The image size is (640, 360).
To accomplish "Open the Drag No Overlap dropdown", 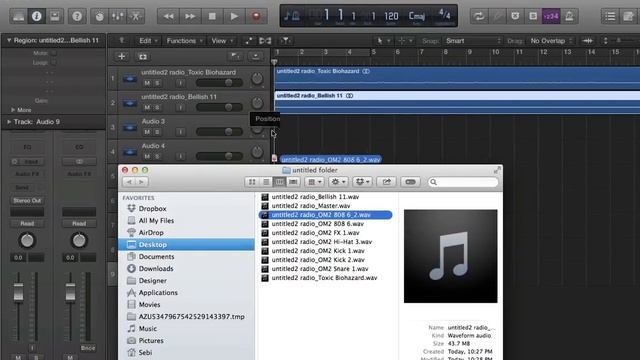I will pyautogui.click(x=552, y=41).
